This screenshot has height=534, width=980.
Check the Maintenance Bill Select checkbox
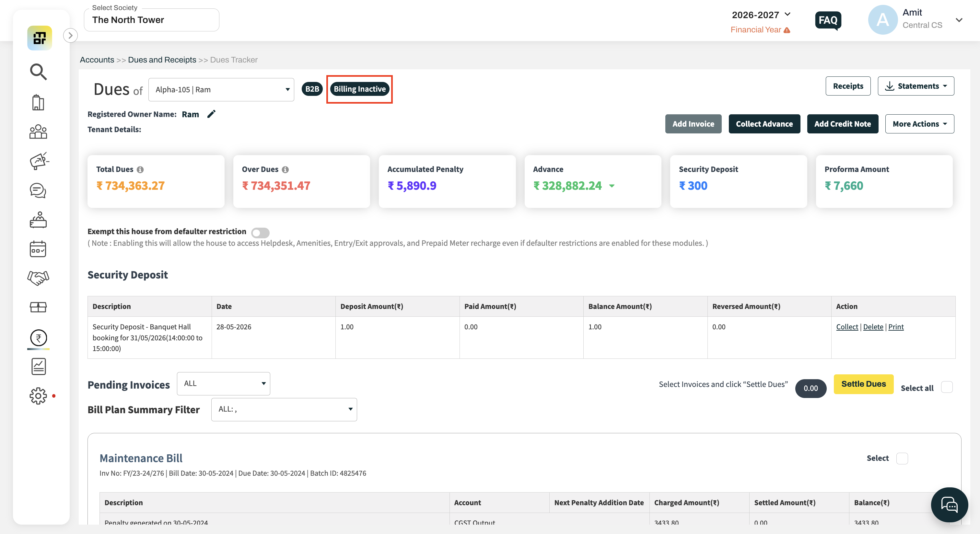click(902, 458)
